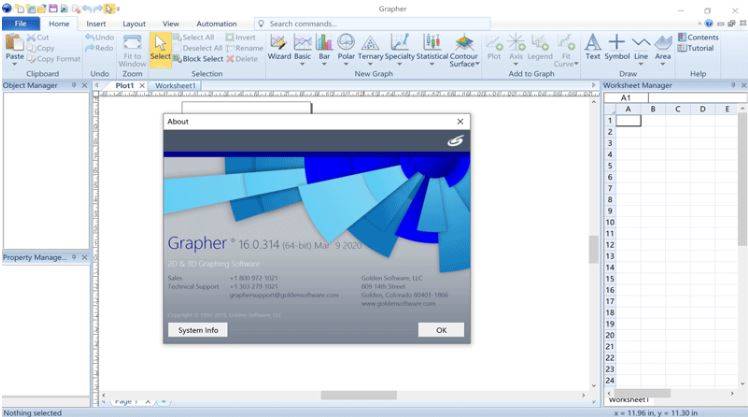Click the Bar graph icon
Image resolution: width=748 pixels, height=417 pixels.
pyautogui.click(x=324, y=43)
